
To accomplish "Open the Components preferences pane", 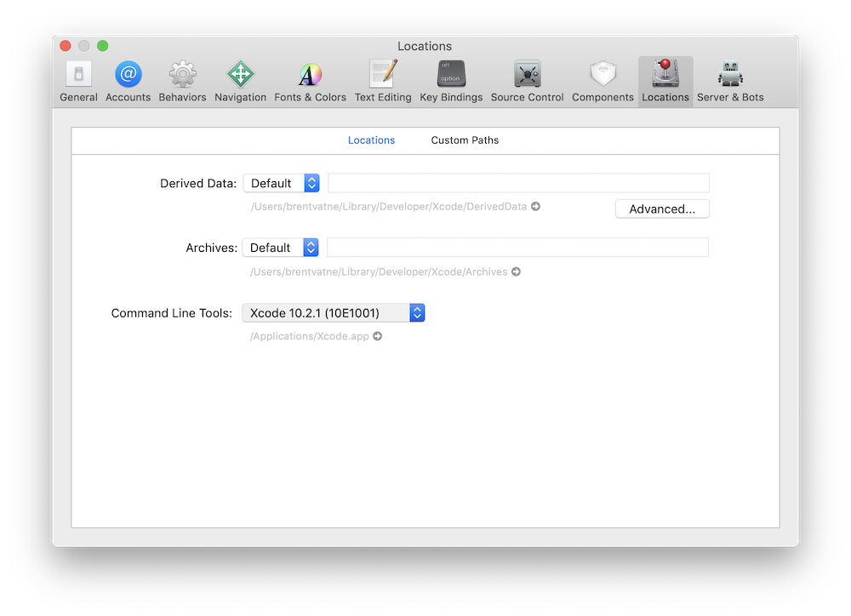I will (603, 82).
